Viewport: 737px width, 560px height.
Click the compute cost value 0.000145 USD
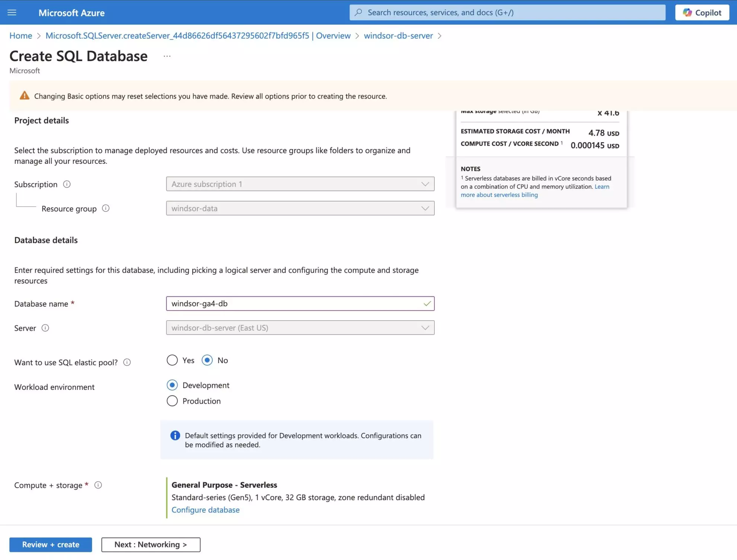pos(595,145)
